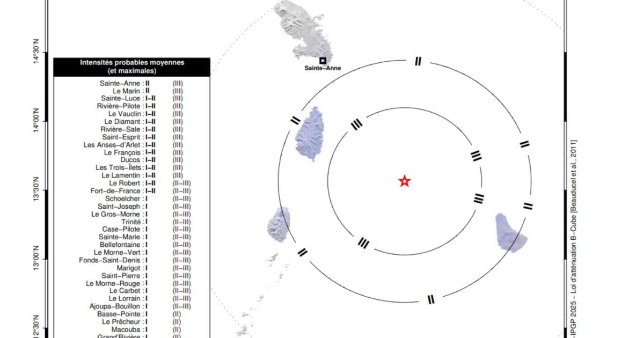Click the red epicenter star

[405, 181]
